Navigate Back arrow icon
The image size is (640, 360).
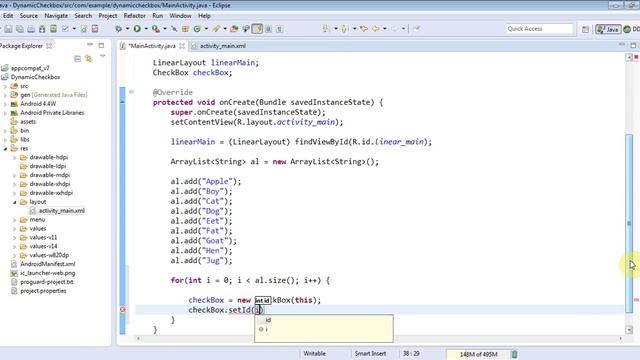click(x=376, y=29)
